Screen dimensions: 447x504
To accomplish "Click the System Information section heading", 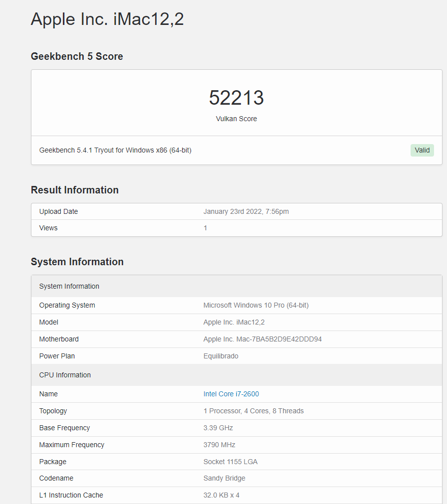I will click(x=77, y=262).
